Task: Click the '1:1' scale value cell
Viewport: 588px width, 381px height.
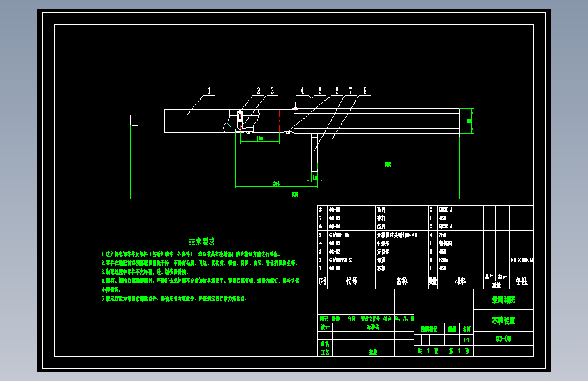Action: pyautogui.click(x=467, y=340)
